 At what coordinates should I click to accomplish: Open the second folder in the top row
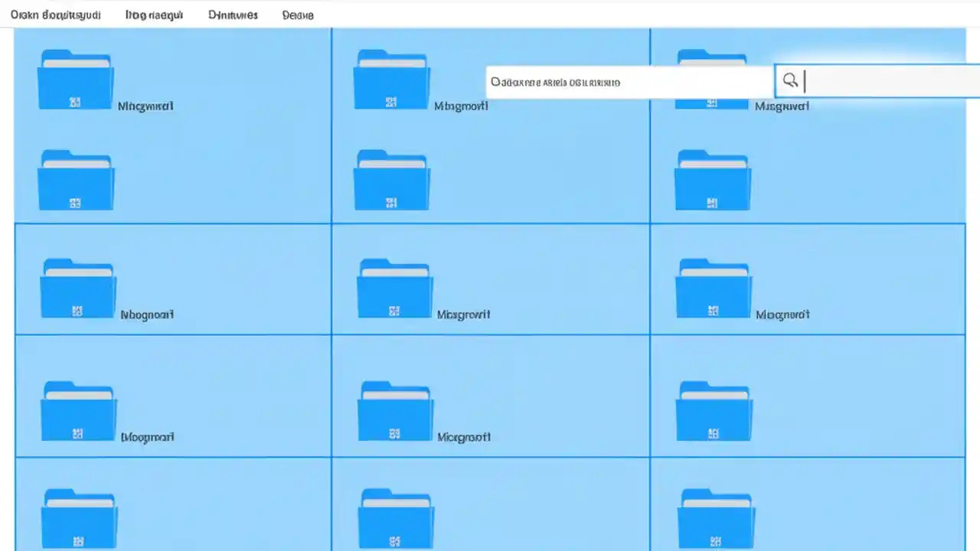pos(391,79)
